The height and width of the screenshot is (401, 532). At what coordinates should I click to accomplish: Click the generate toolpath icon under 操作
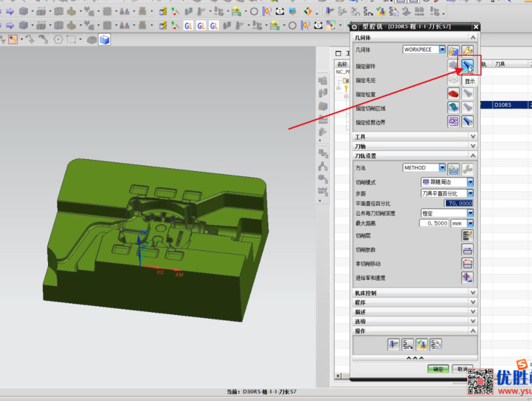(394, 345)
